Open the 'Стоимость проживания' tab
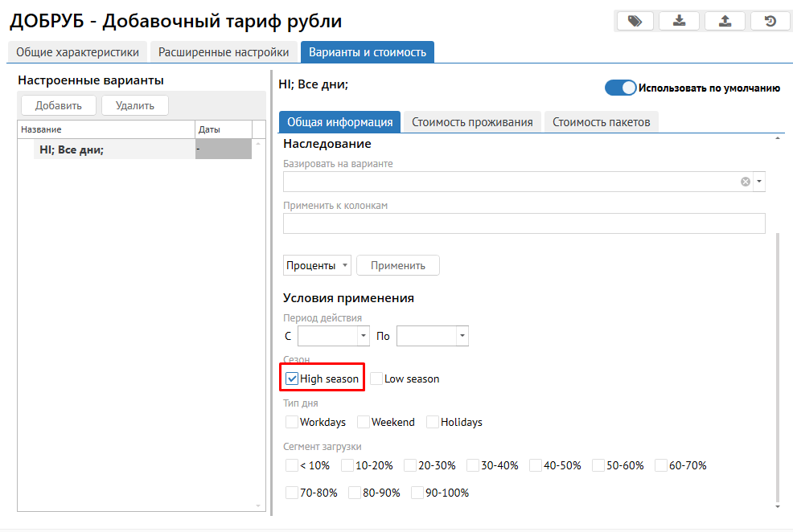Screen dimensions: 793x532 472,122
